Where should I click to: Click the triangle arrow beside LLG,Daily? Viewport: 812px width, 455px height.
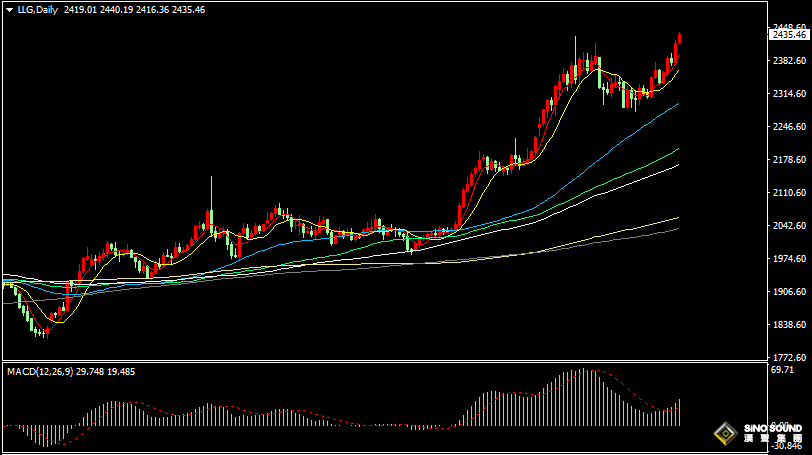click(x=8, y=10)
